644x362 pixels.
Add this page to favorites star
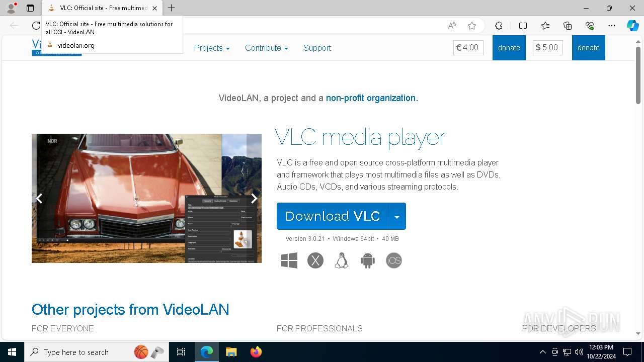[471, 26]
